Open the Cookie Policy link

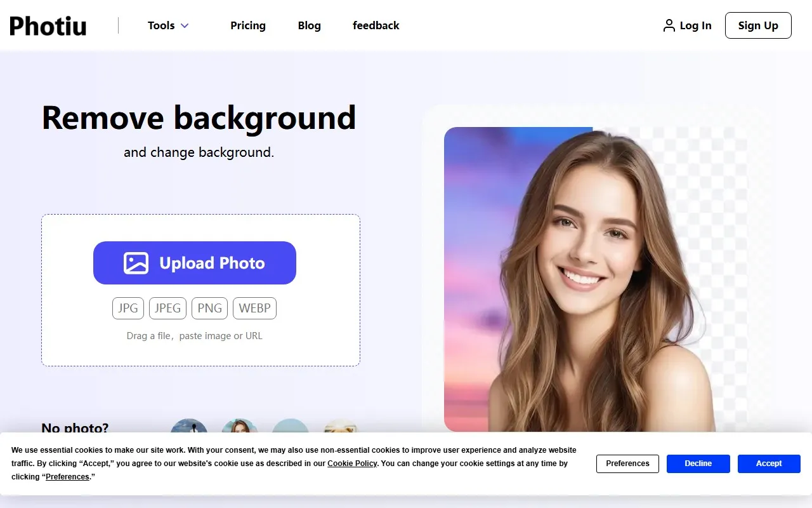(x=352, y=464)
